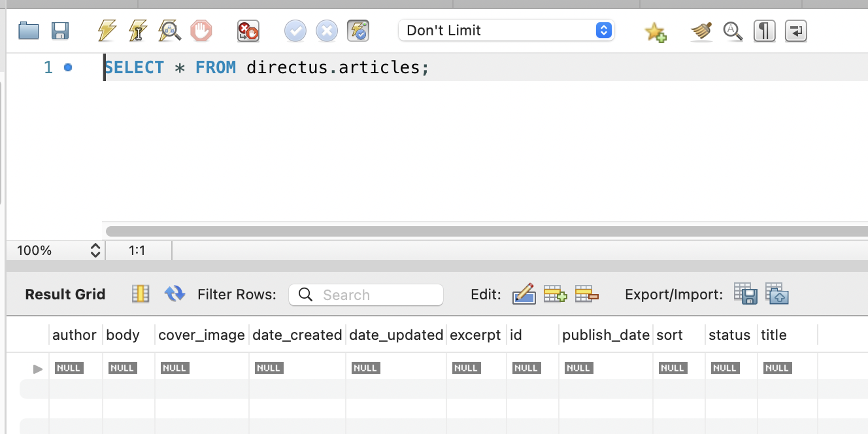Screen dimensions: 868x434
Task: Expand the first result row arrow
Action: click(x=37, y=368)
